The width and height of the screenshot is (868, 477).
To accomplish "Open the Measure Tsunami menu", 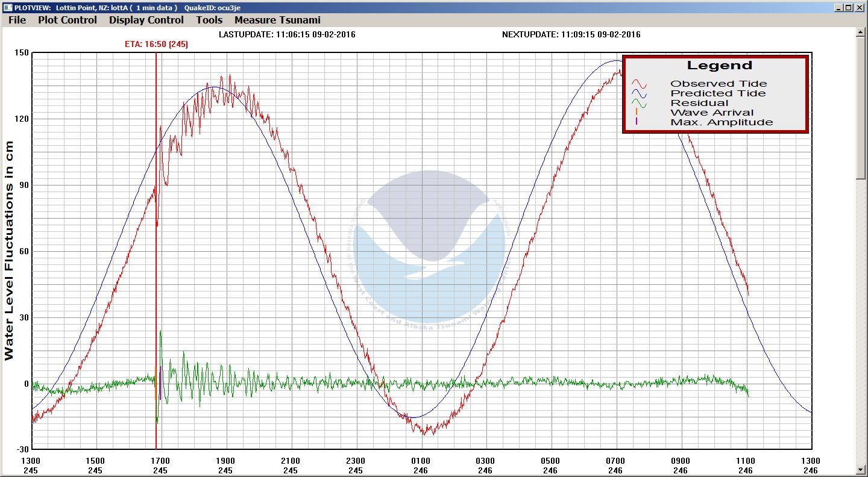I will coord(277,20).
